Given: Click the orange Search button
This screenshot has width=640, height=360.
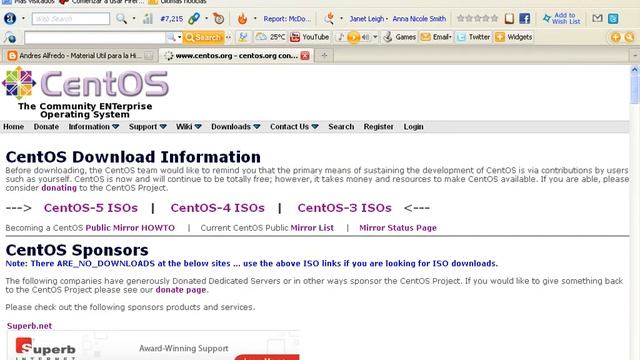Looking at the screenshot, I should [203, 37].
